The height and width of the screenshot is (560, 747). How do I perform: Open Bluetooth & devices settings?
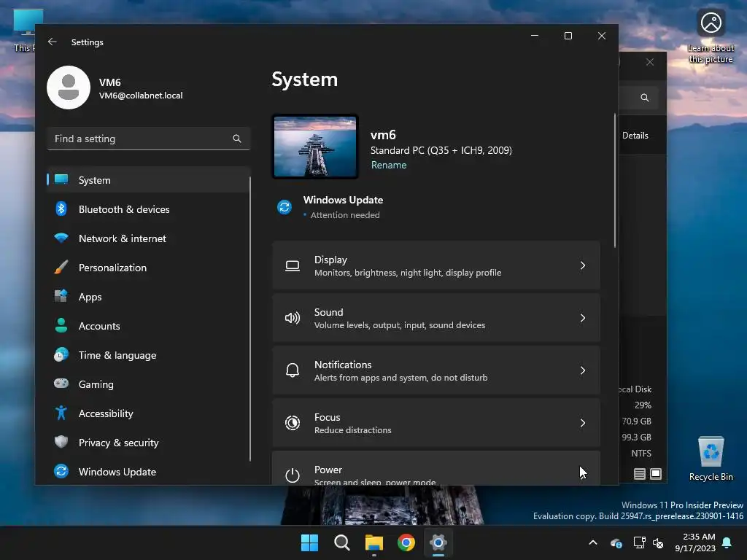point(148,209)
